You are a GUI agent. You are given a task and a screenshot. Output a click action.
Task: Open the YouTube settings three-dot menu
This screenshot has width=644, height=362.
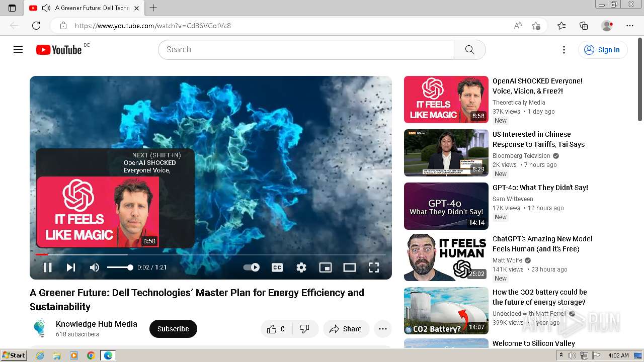[564, 50]
